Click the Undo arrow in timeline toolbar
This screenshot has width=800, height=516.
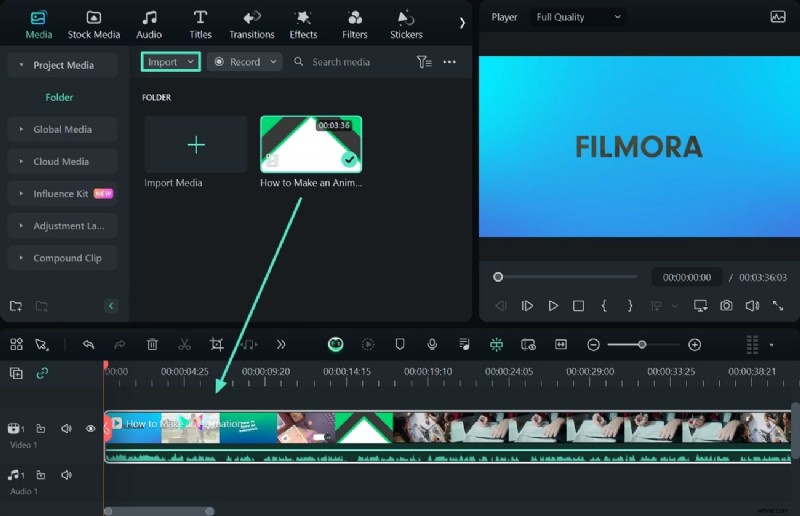tap(88, 344)
